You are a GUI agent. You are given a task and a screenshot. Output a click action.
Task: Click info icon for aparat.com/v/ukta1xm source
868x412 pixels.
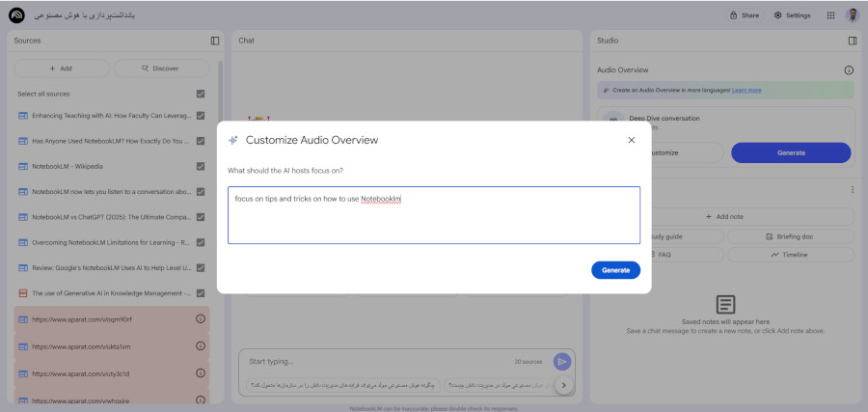point(201,346)
